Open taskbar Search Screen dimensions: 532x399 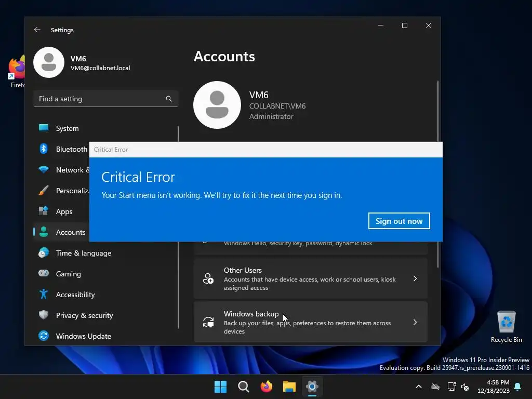pyautogui.click(x=243, y=387)
